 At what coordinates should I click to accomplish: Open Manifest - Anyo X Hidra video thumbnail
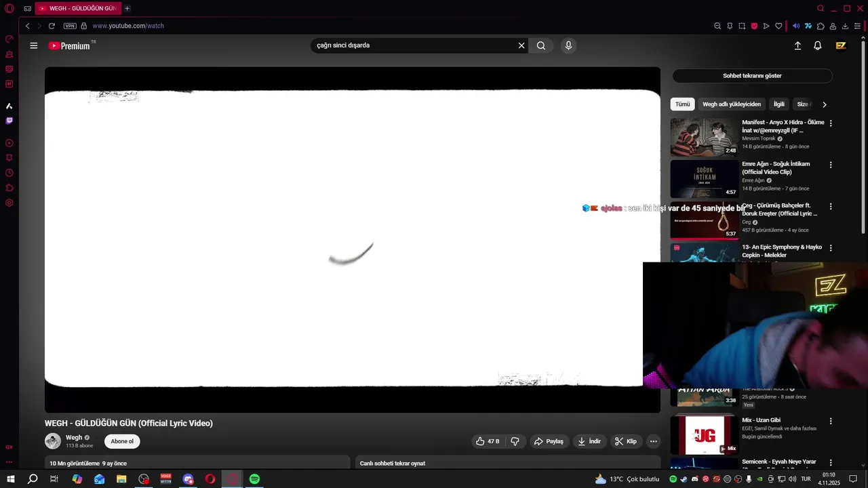[x=705, y=138]
